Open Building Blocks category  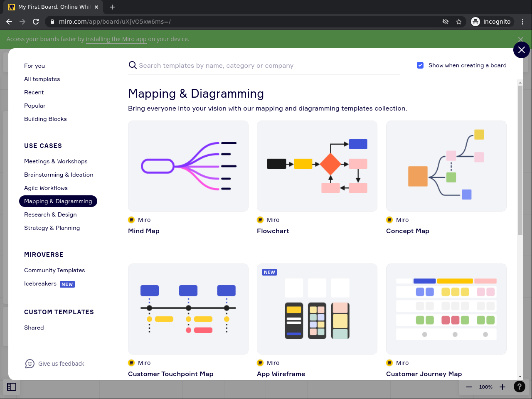click(45, 119)
